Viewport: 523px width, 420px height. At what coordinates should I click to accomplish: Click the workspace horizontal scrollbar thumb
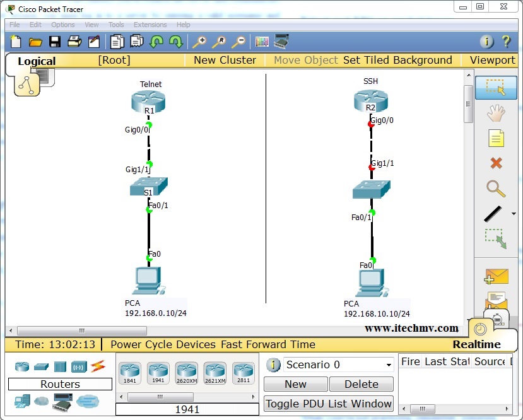82,330
